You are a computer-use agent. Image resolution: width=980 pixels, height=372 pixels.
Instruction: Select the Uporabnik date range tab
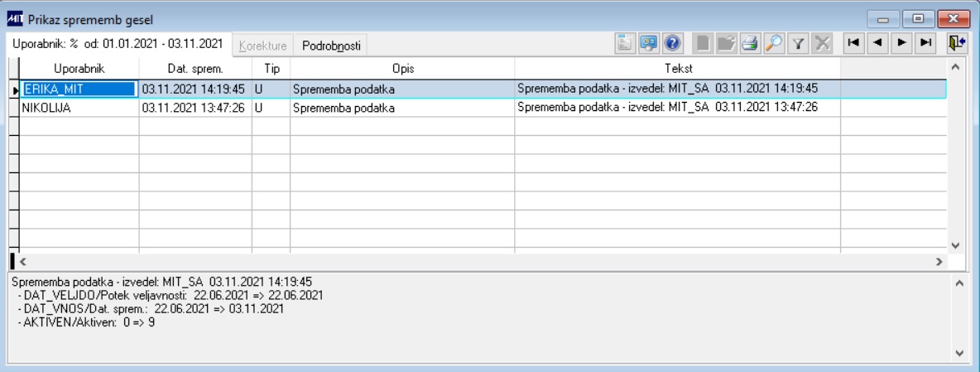[118, 44]
